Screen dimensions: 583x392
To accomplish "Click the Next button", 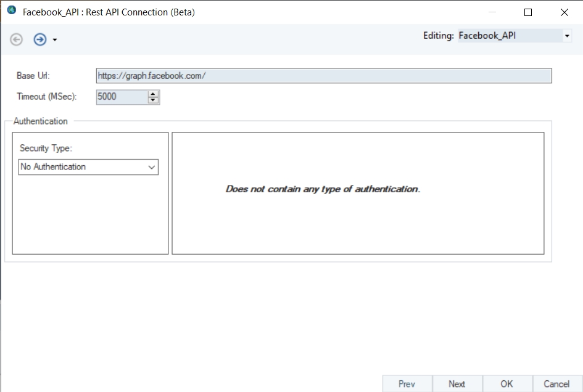I will pos(457,384).
